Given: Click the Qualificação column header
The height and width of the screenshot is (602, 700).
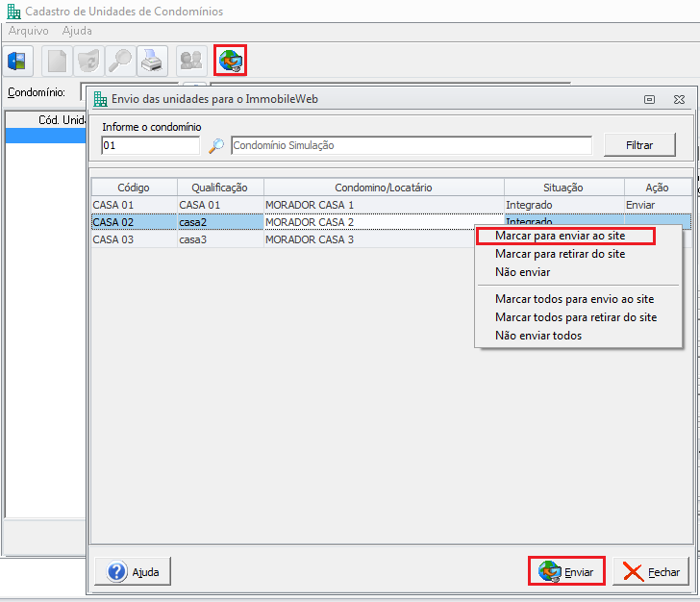Looking at the screenshot, I should click(x=220, y=188).
